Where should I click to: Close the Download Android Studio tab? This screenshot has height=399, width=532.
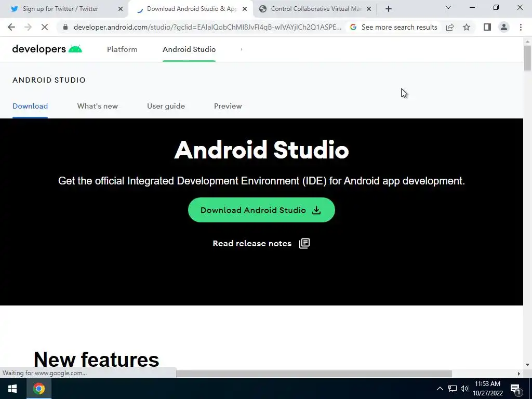245,9
